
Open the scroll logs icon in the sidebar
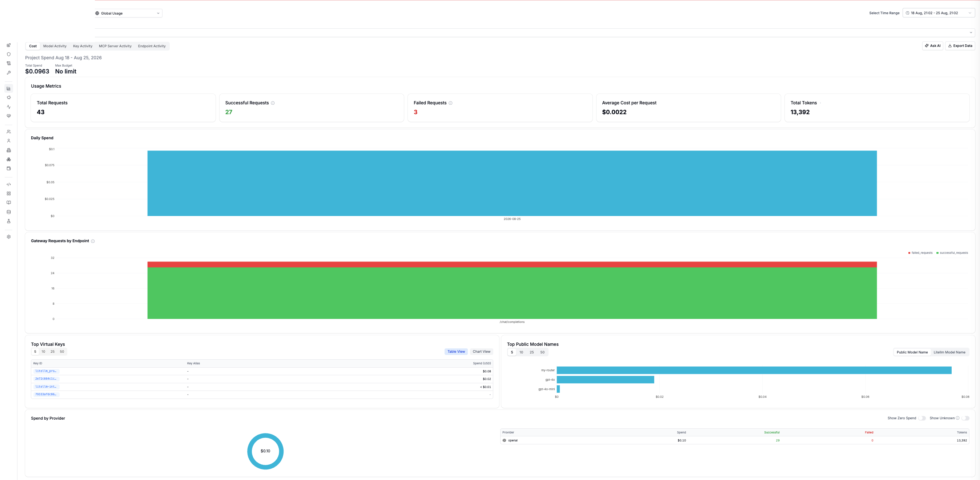click(9, 64)
